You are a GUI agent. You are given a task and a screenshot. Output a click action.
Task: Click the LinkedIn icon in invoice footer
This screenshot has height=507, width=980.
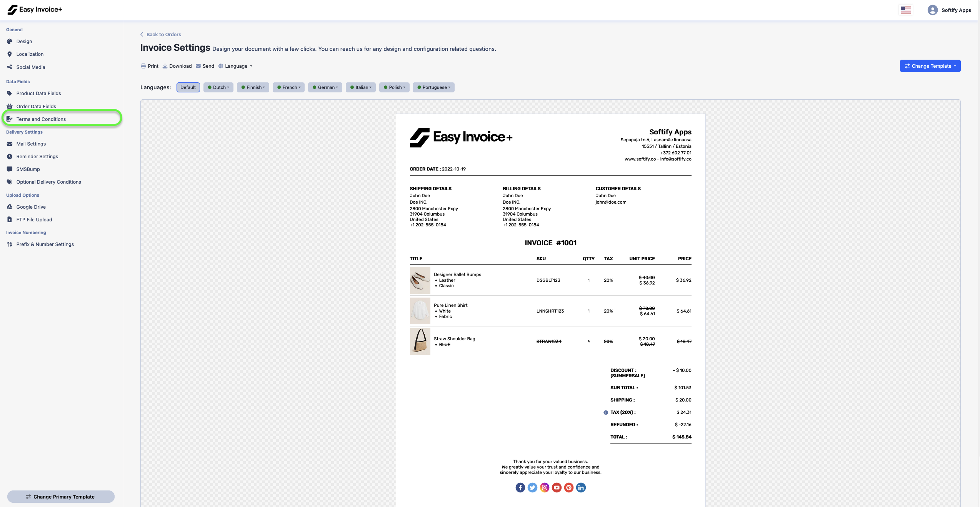tap(581, 488)
